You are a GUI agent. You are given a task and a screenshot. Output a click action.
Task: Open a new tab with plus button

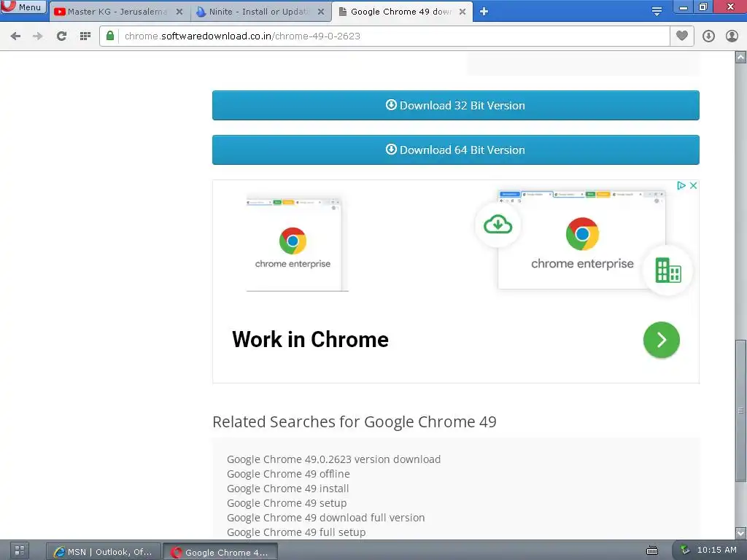[x=484, y=12]
